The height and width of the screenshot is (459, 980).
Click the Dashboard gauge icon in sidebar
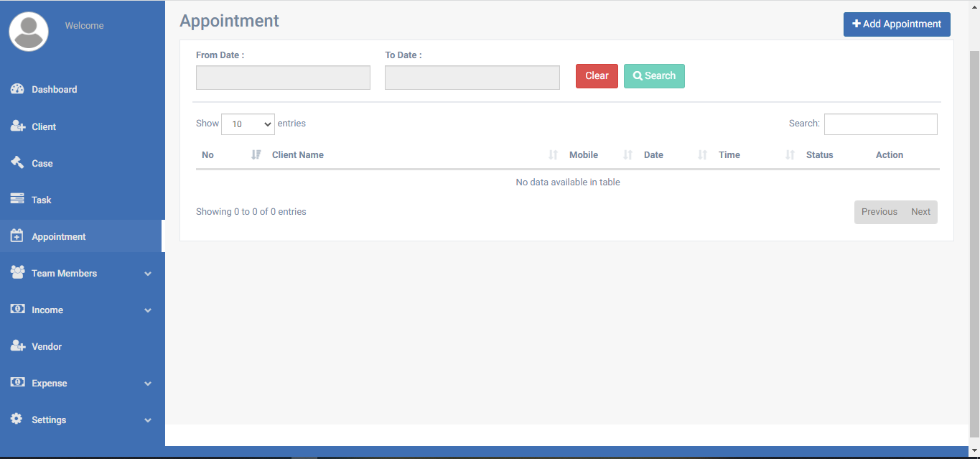click(17, 89)
